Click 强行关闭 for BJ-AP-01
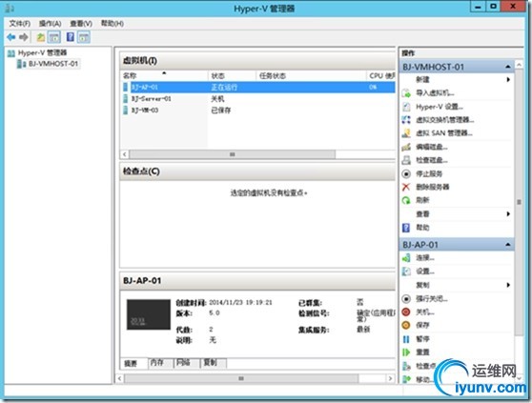Viewport: 532px width, 403px height. tap(431, 298)
